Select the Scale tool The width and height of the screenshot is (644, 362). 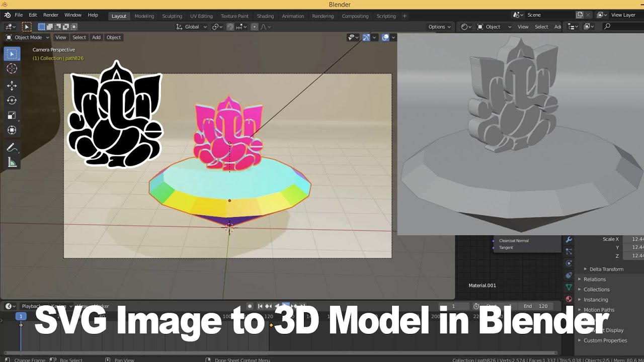(x=12, y=115)
